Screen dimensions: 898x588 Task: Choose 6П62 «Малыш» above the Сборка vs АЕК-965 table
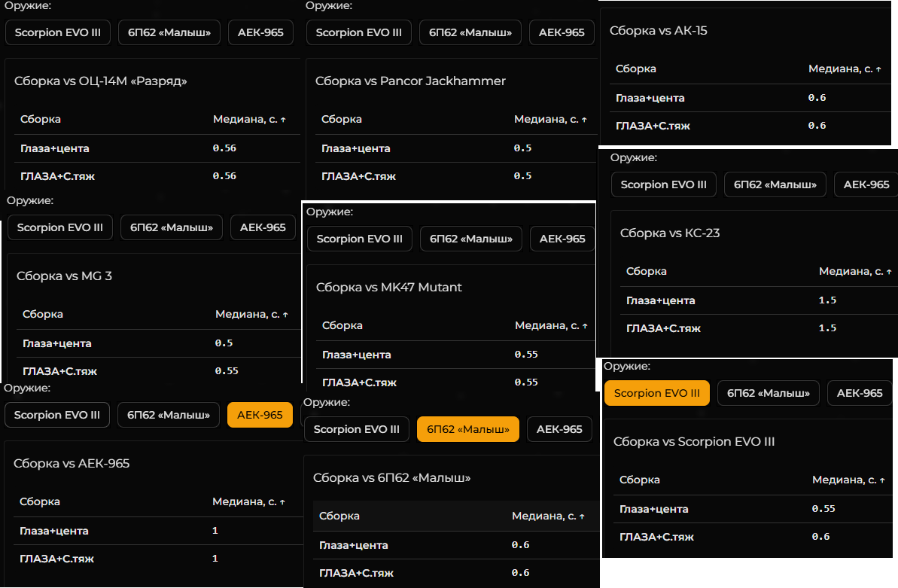tap(169, 415)
